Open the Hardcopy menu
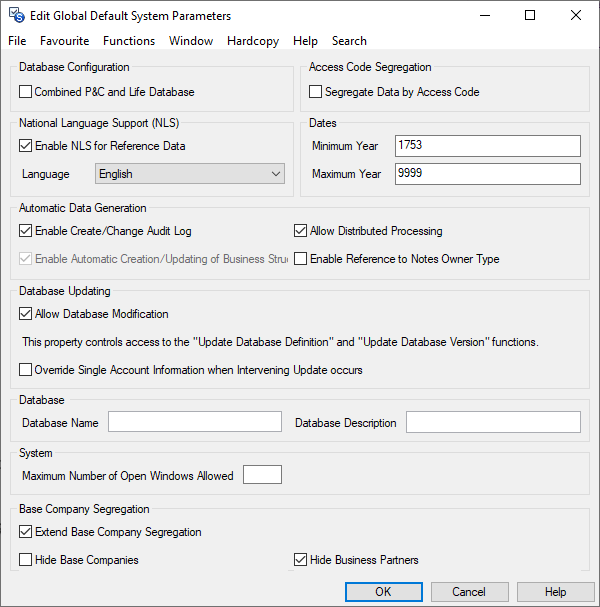The height and width of the screenshot is (607, 600). pos(253,41)
